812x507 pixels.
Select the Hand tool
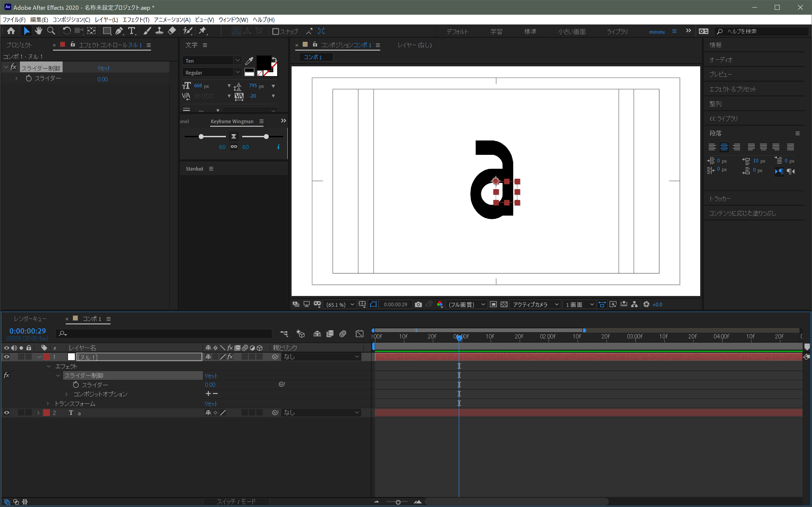coord(39,31)
